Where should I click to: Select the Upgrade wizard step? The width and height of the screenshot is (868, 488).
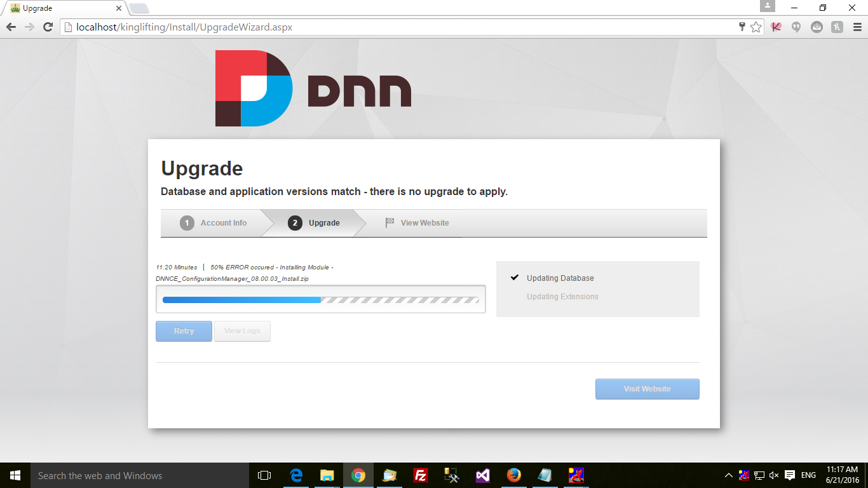(314, 223)
